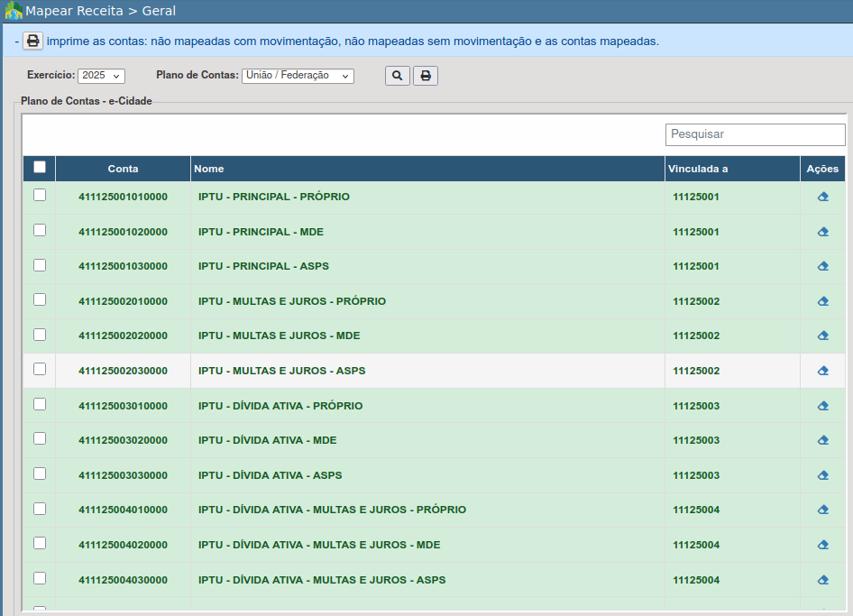Viewport: 853px width, 616px height.
Task: Open the Exercício year dropdown
Action: pos(101,76)
